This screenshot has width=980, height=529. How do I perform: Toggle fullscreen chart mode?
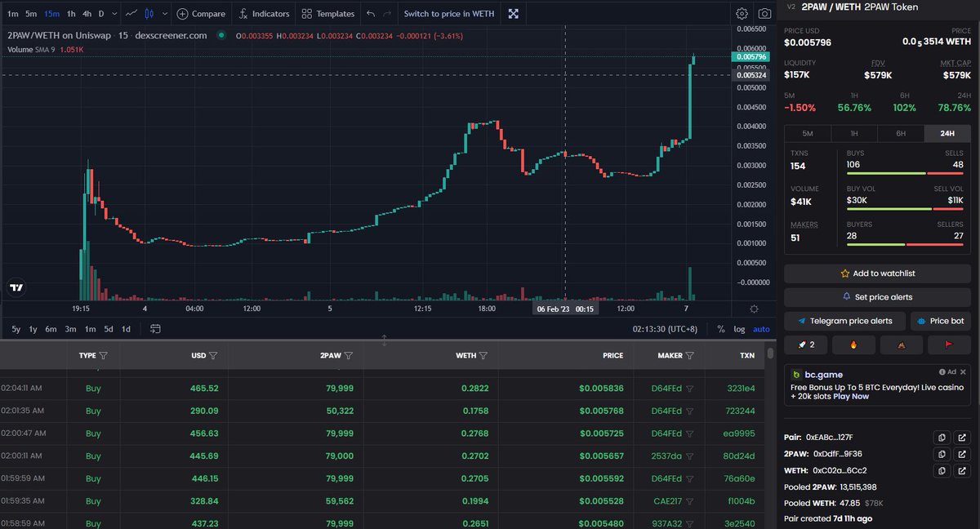point(514,14)
